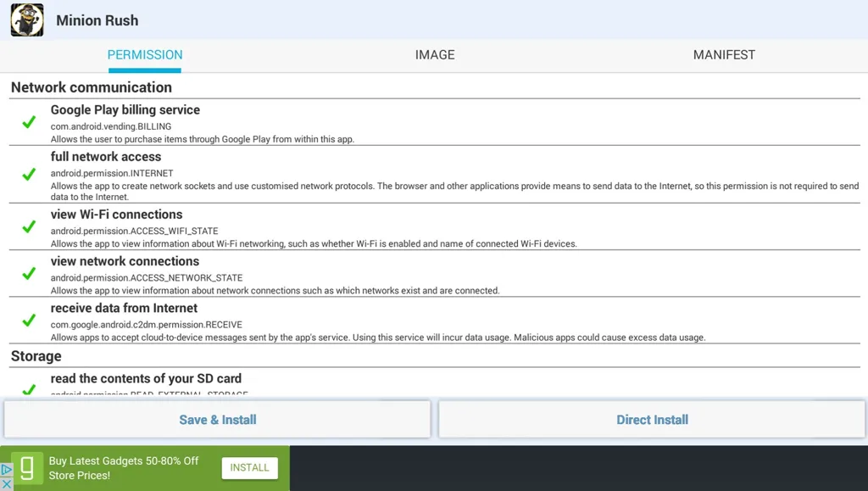868x491 pixels.
Task: Select the Storage section header
Action: pos(36,356)
